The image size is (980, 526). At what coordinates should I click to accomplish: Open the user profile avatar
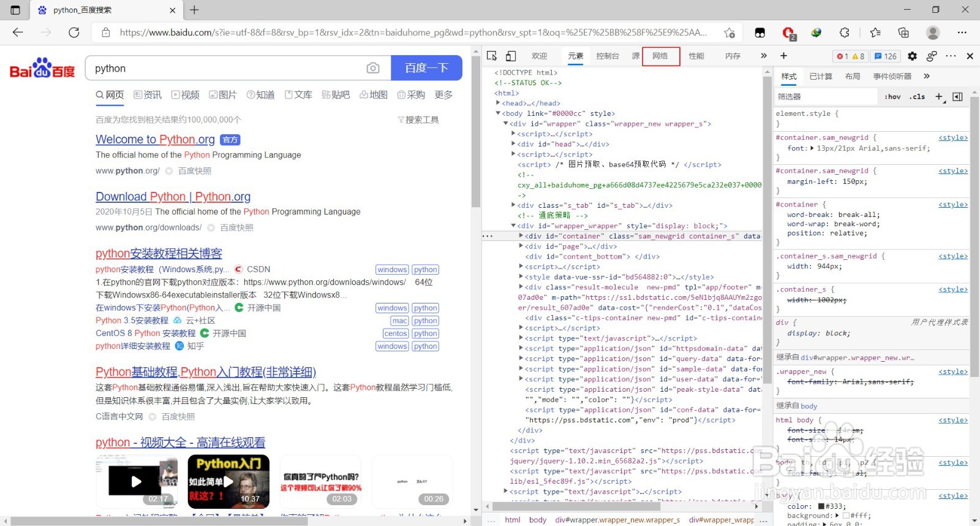[933, 32]
